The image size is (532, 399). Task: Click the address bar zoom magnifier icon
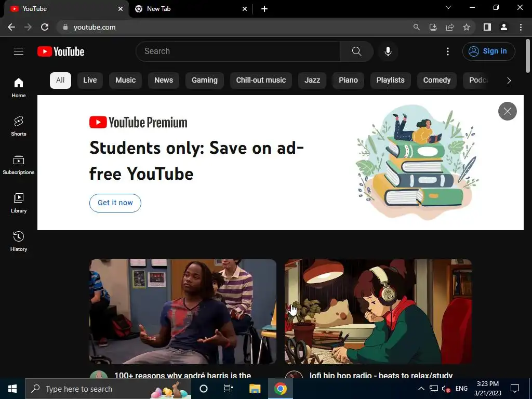tap(416, 27)
